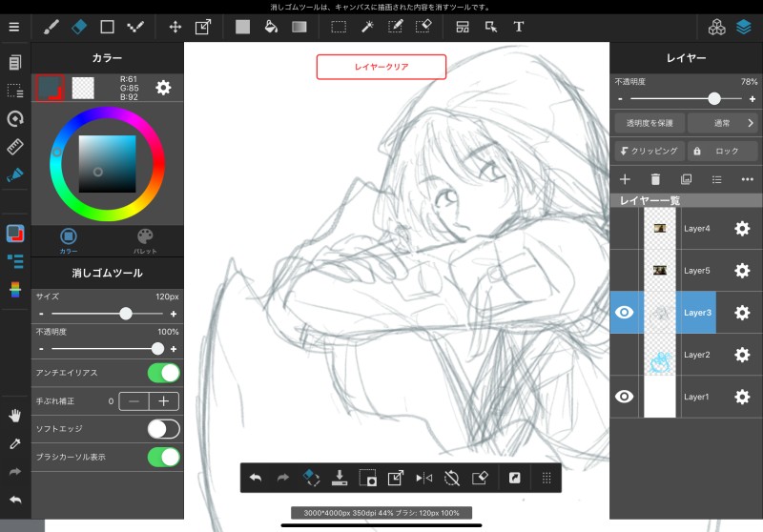Select the Text tool
The width and height of the screenshot is (763, 532).
point(519,27)
